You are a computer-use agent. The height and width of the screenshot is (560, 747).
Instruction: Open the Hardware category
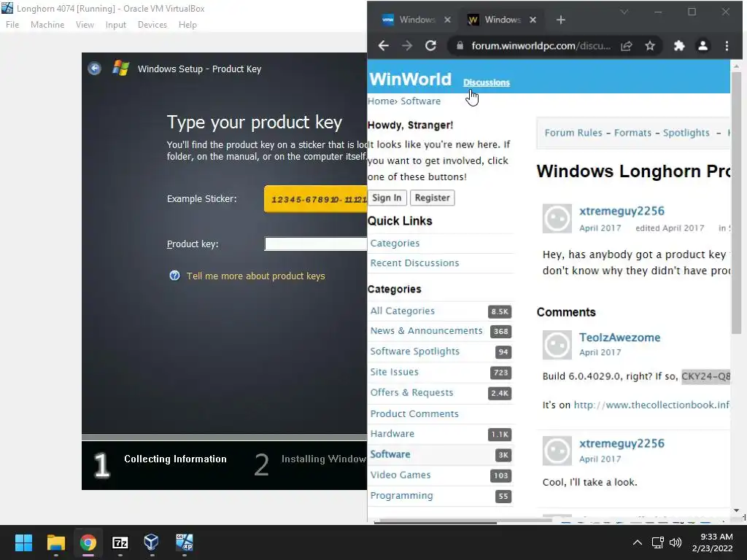click(x=392, y=434)
